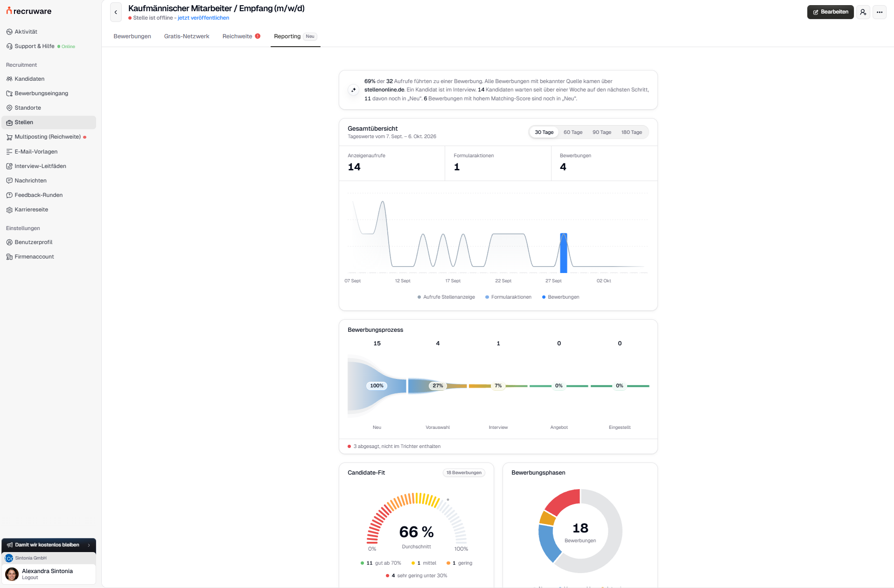Toggle Bewerbungen legend entry in chart
This screenshot has height=588, width=894.
[x=560, y=297]
